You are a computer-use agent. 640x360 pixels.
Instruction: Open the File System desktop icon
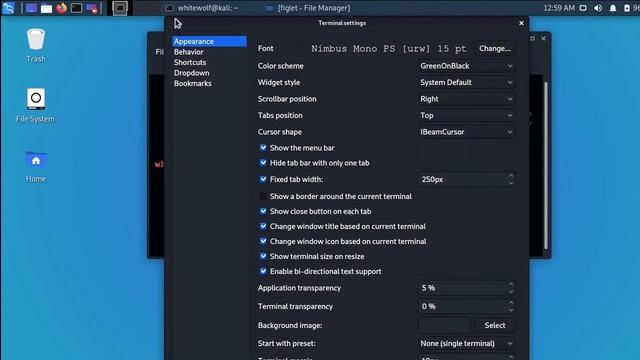point(35,105)
